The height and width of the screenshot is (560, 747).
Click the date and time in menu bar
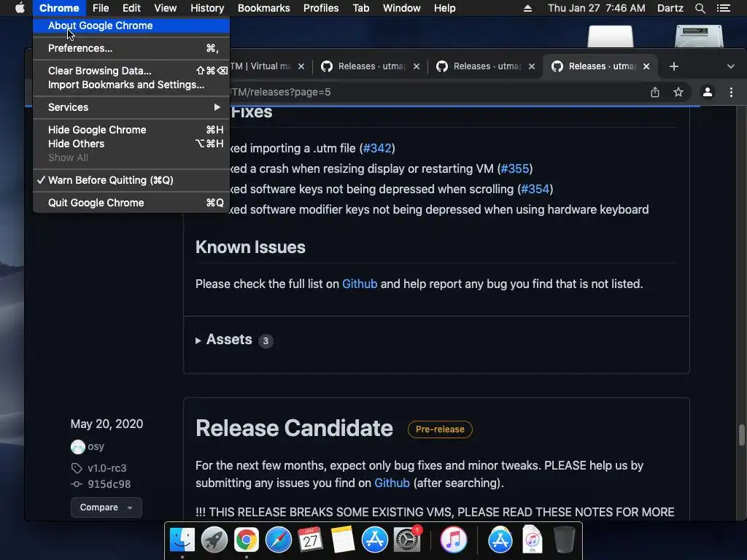[597, 8]
